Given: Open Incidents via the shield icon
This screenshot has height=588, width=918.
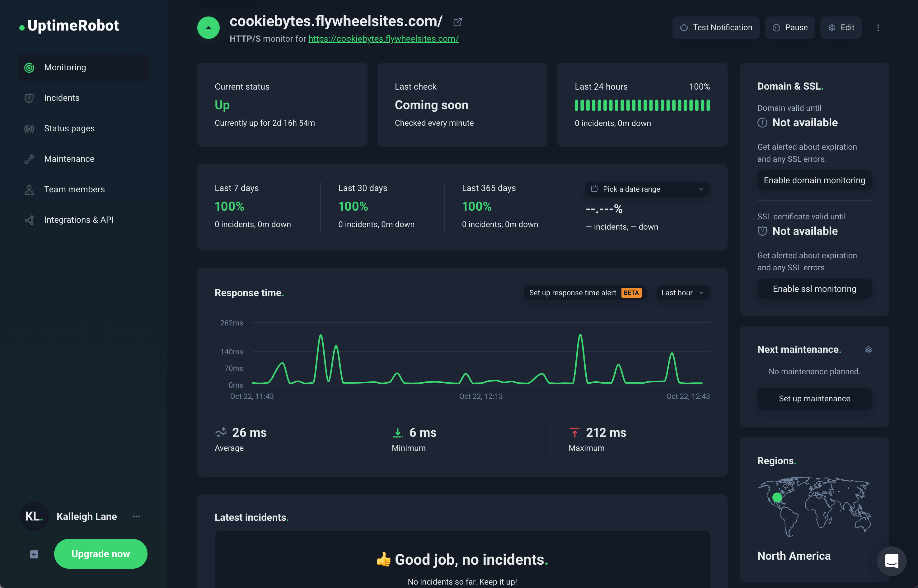Looking at the screenshot, I should tap(29, 98).
